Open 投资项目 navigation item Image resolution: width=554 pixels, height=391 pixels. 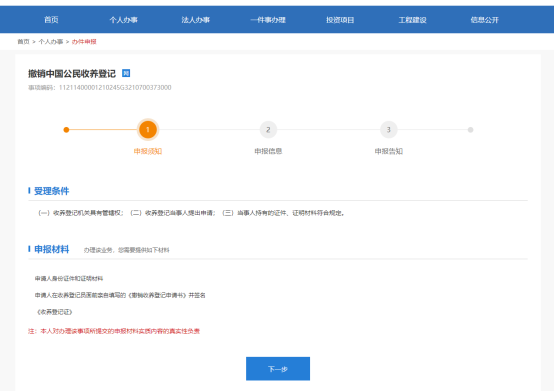click(x=340, y=20)
